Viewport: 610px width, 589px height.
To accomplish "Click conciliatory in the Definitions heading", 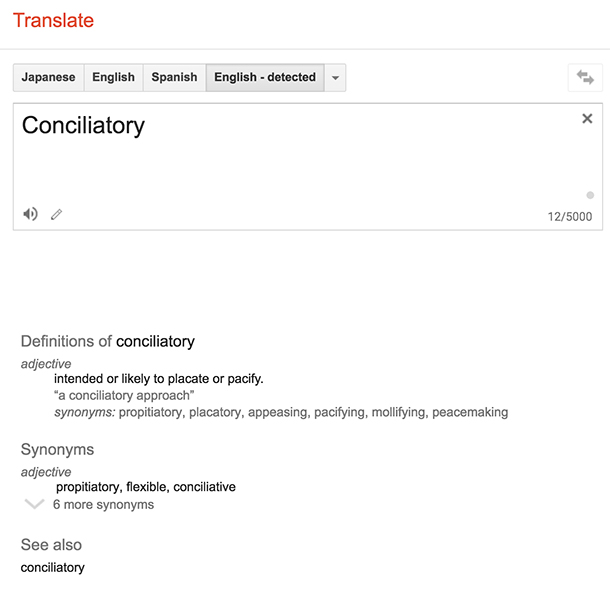I will (155, 341).
